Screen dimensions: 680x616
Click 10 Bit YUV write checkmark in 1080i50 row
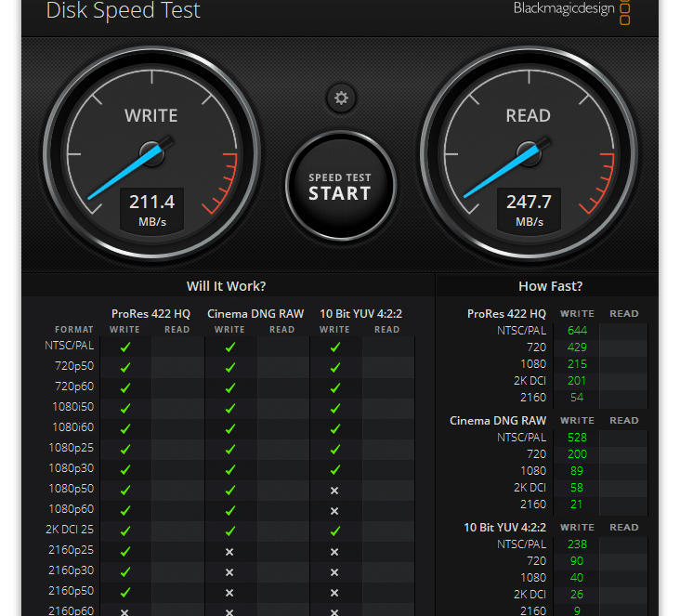point(335,408)
